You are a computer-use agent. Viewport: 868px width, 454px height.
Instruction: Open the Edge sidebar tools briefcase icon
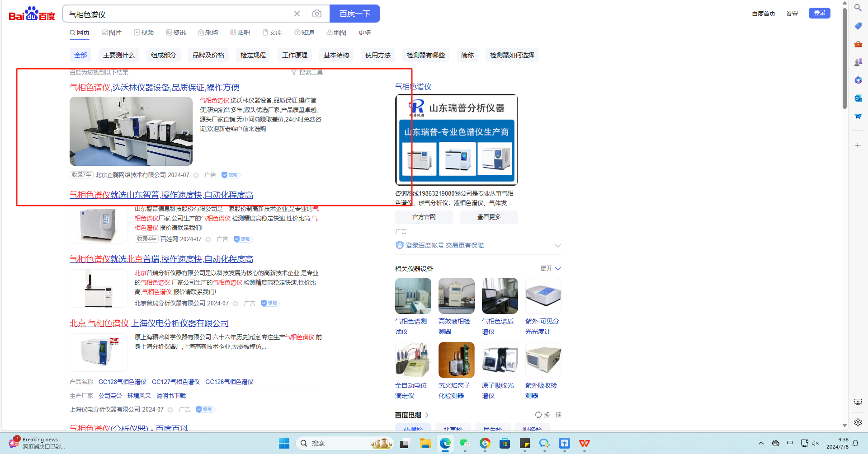[858, 44]
